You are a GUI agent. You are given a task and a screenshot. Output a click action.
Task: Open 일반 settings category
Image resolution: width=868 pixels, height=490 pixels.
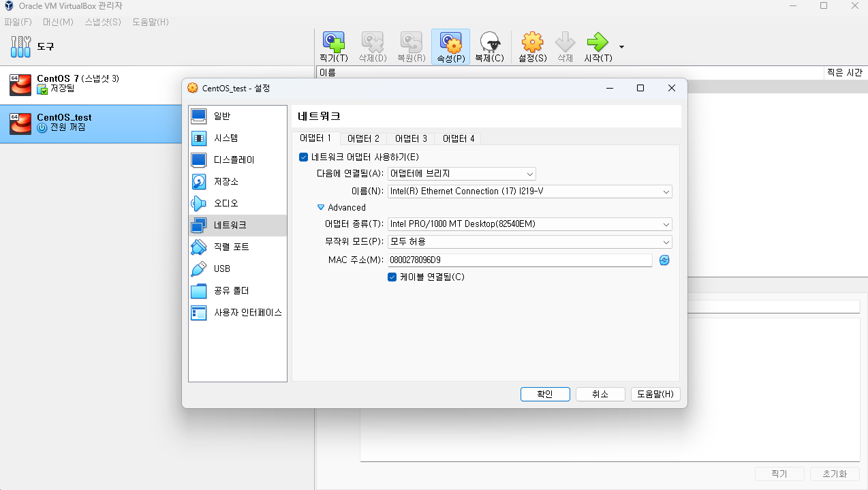[238, 116]
